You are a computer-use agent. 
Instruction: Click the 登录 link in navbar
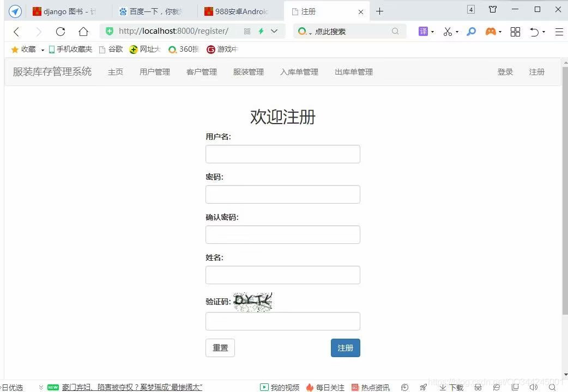click(505, 72)
